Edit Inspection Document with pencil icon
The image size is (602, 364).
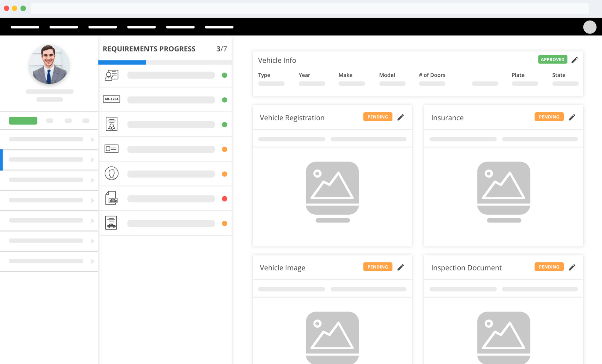click(x=572, y=267)
